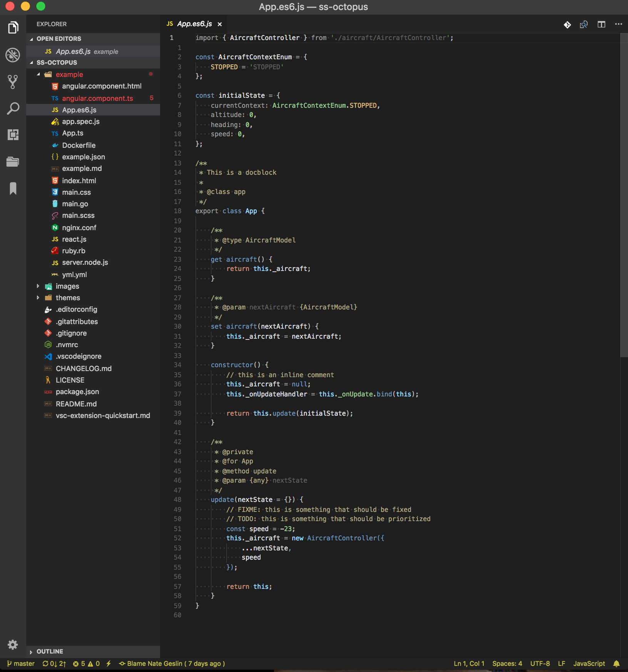Viewport: 628px width, 672px height.
Task: Open the Search view in activity bar
Action: click(13, 109)
